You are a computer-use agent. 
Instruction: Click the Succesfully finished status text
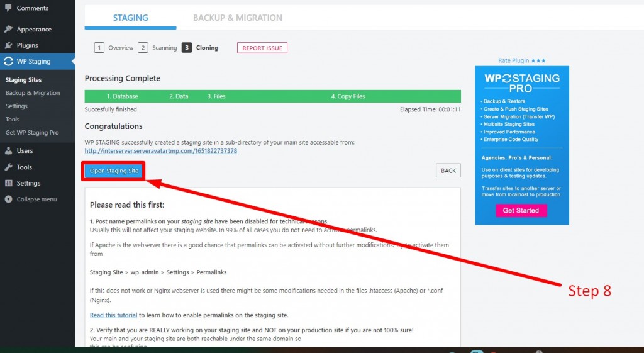pyautogui.click(x=111, y=109)
